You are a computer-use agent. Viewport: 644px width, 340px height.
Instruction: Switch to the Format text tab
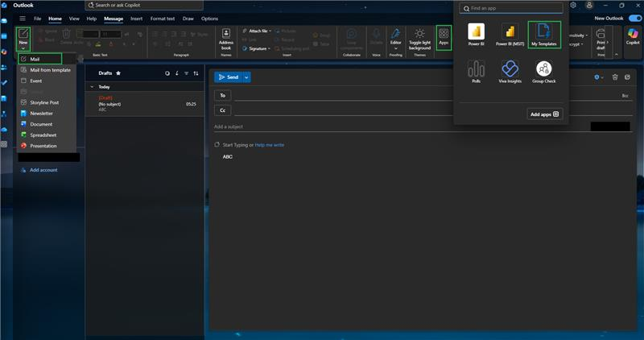(x=163, y=19)
